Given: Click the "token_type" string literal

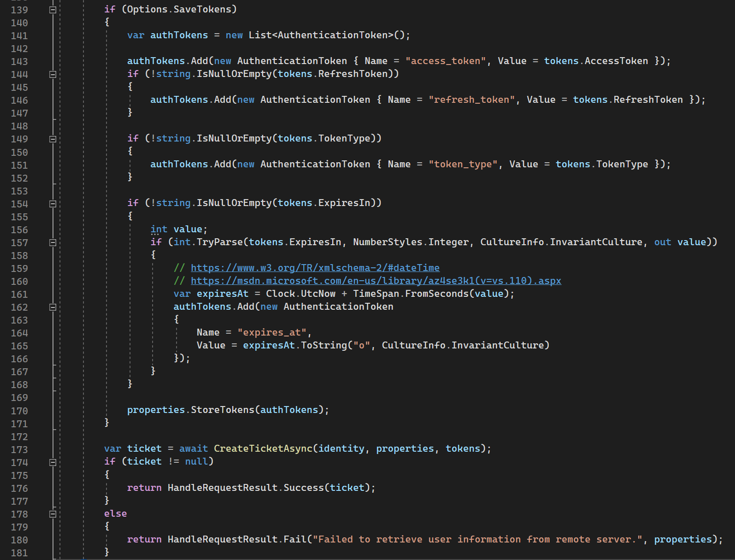Looking at the screenshot, I should click(x=463, y=164).
